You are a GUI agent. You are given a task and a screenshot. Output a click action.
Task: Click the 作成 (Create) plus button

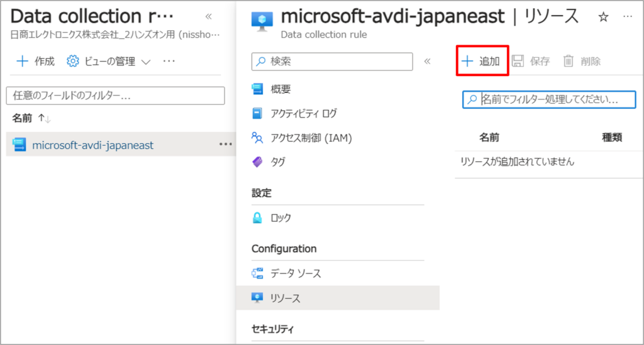[x=36, y=61]
